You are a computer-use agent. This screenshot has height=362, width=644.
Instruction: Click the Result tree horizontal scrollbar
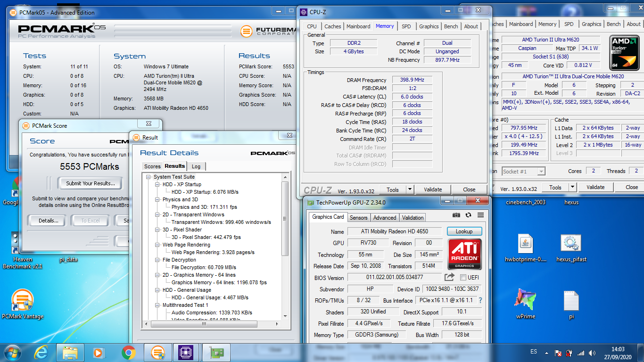coord(204,324)
